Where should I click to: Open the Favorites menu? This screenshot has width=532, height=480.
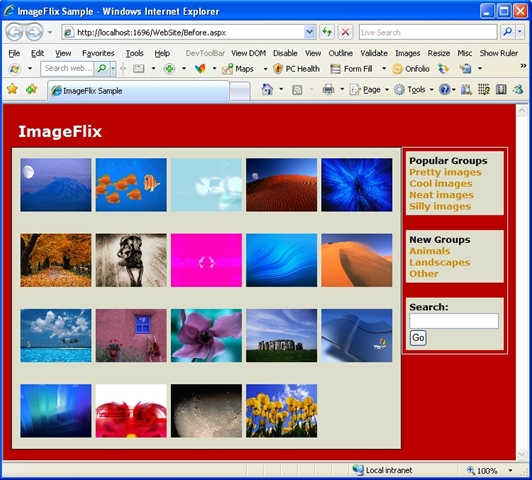point(98,53)
